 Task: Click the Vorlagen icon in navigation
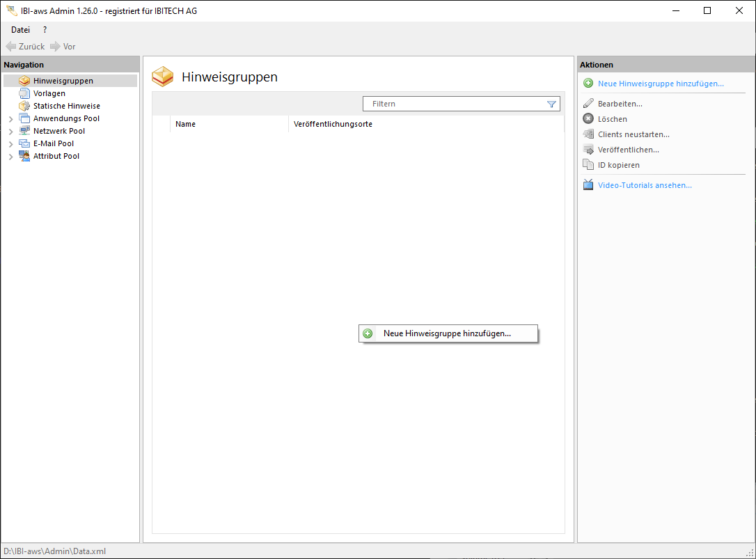point(24,93)
